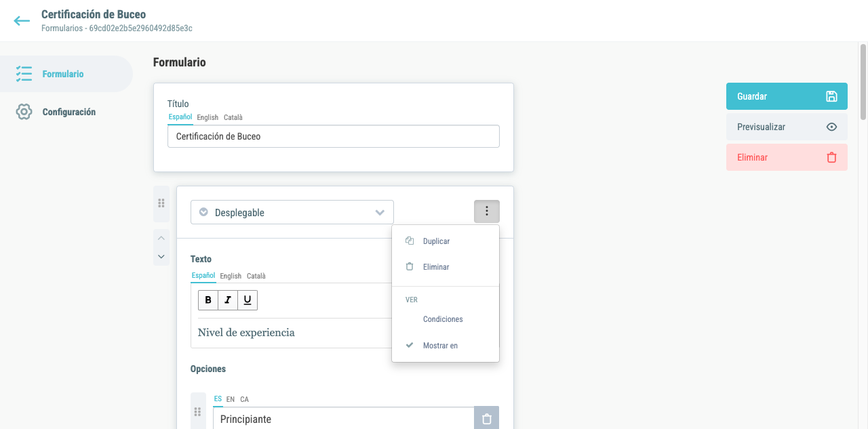Open the Configuración sidebar section

click(x=66, y=112)
